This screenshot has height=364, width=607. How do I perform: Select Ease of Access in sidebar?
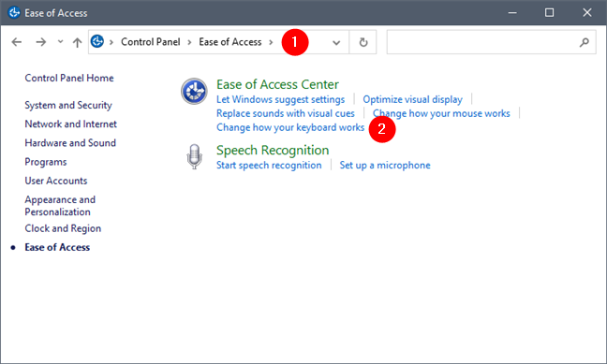coord(57,247)
